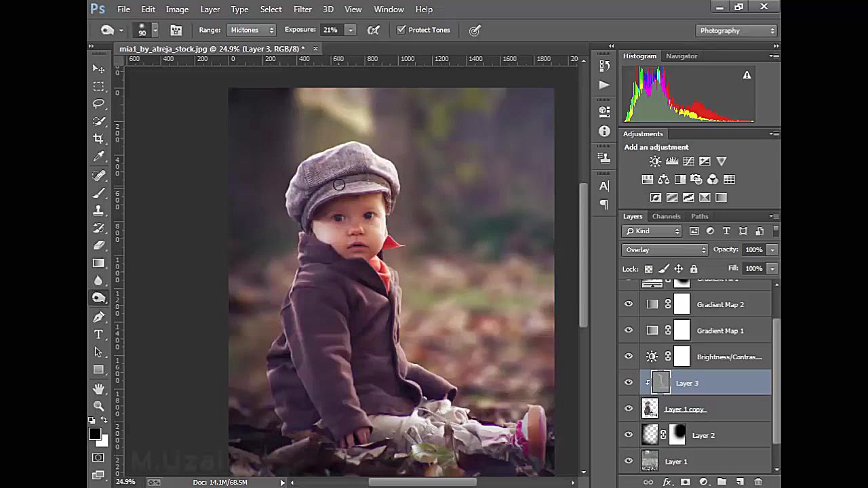Click the Exposure value field
Viewport: 868px width, 488px height.
pos(331,30)
